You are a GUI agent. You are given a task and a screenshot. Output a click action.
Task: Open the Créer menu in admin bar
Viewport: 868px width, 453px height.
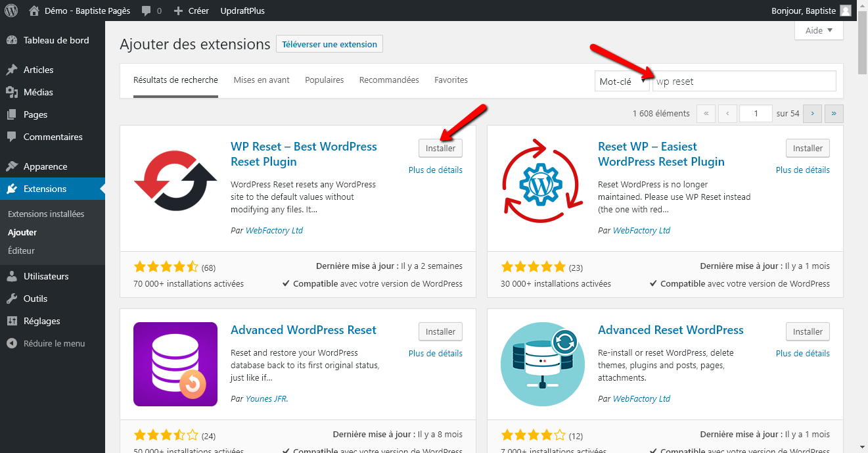[191, 11]
